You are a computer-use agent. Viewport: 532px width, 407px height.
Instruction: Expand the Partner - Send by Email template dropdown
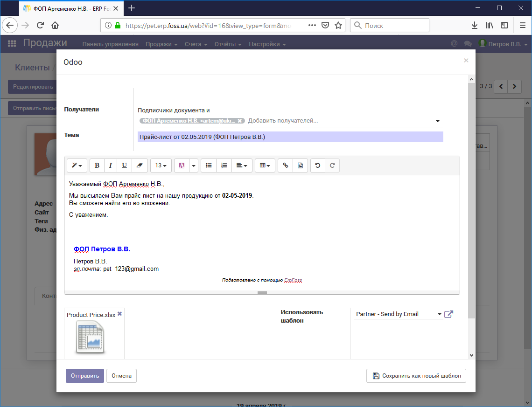[440, 314]
